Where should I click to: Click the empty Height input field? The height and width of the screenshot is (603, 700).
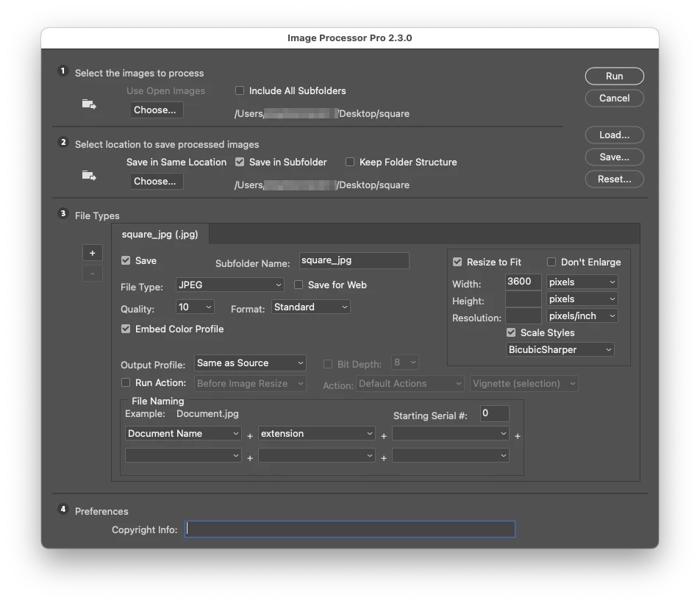click(524, 299)
